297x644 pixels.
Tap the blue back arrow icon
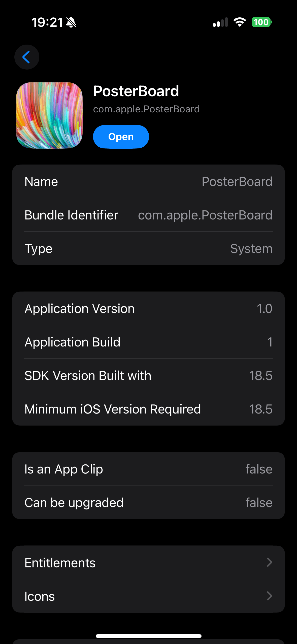coord(26,57)
